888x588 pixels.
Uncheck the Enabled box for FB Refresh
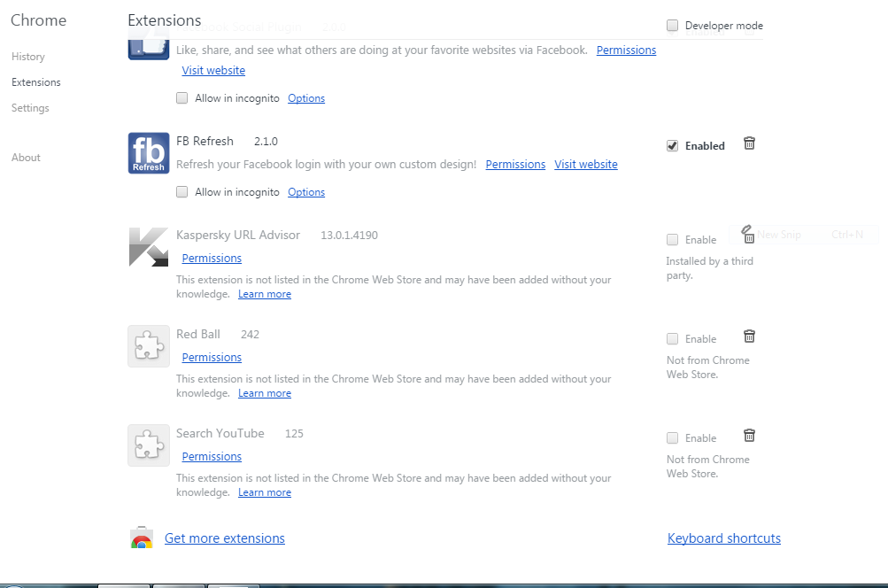point(672,145)
